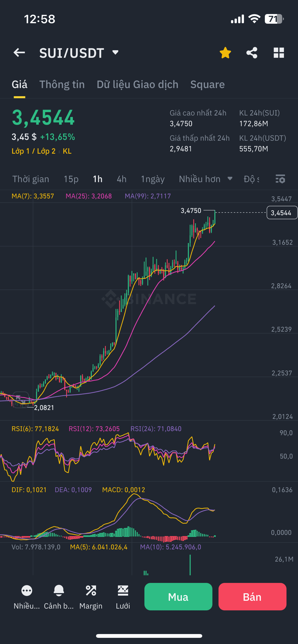Tap the Nhiều... more options icon
Screen dimensions: 298x644
click(x=27, y=590)
